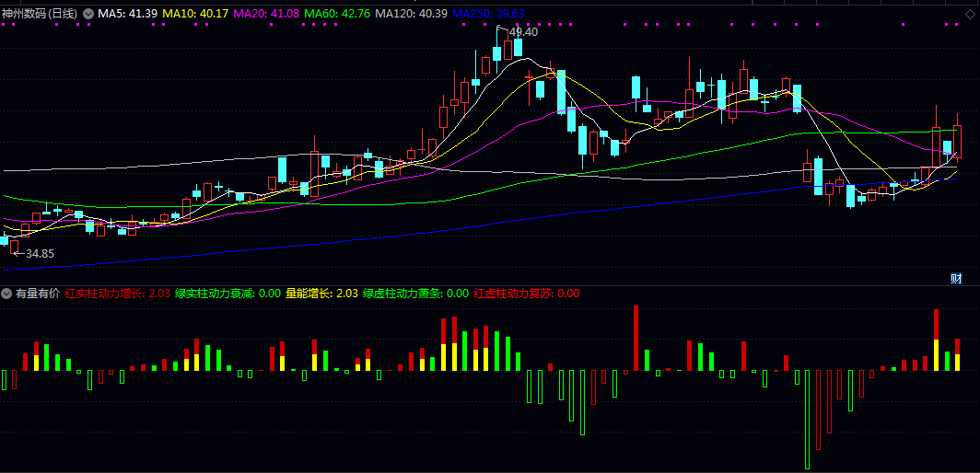Select the MA10: 40.17 label

tap(193, 13)
